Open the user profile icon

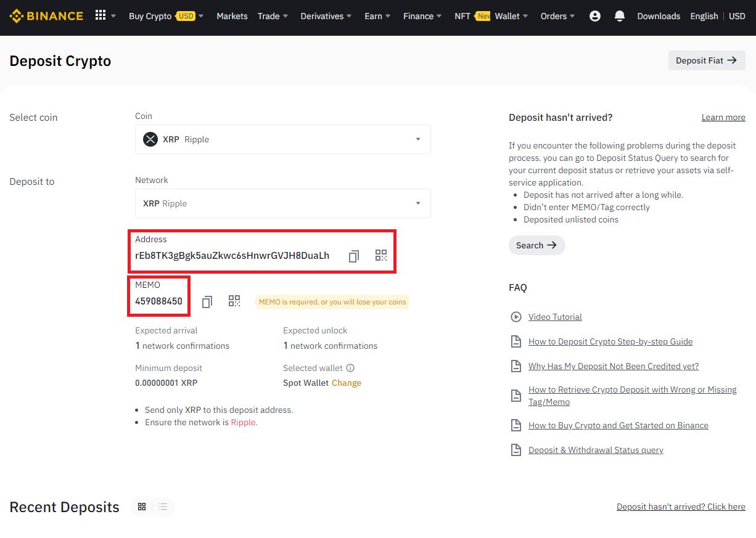[595, 16]
